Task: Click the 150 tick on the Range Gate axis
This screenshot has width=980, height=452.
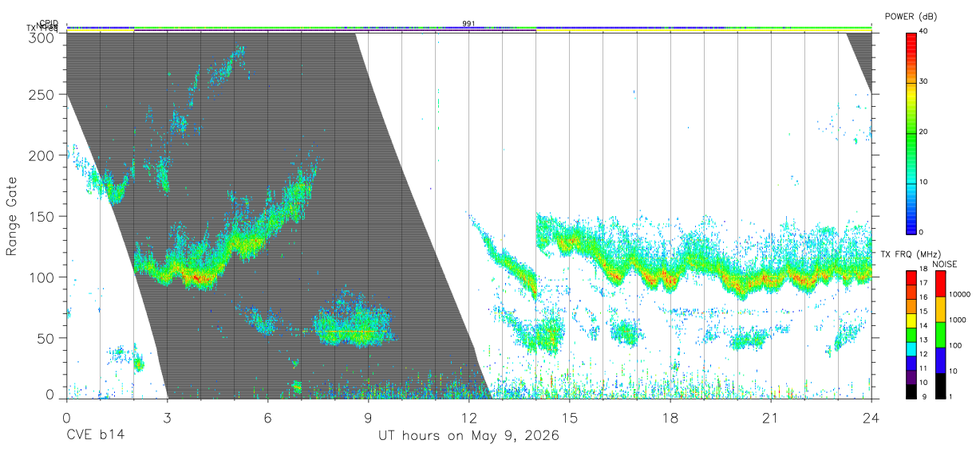Action: click(42, 217)
